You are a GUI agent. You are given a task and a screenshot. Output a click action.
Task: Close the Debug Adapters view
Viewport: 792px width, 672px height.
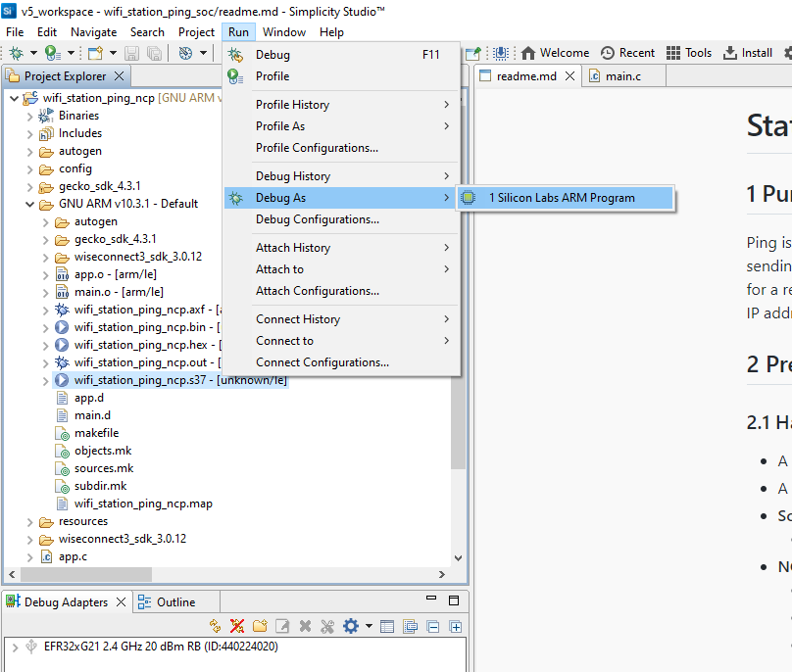pos(121,601)
